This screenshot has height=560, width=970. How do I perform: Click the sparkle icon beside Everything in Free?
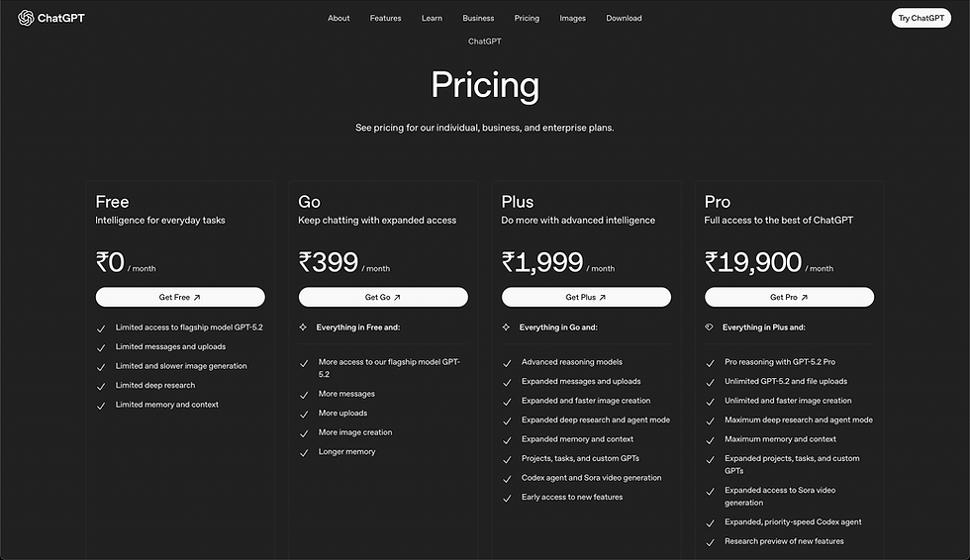[x=304, y=327]
